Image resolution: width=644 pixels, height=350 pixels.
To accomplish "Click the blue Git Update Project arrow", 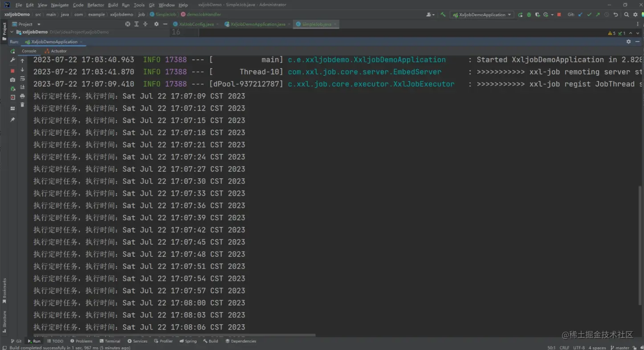I will [x=580, y=15].
